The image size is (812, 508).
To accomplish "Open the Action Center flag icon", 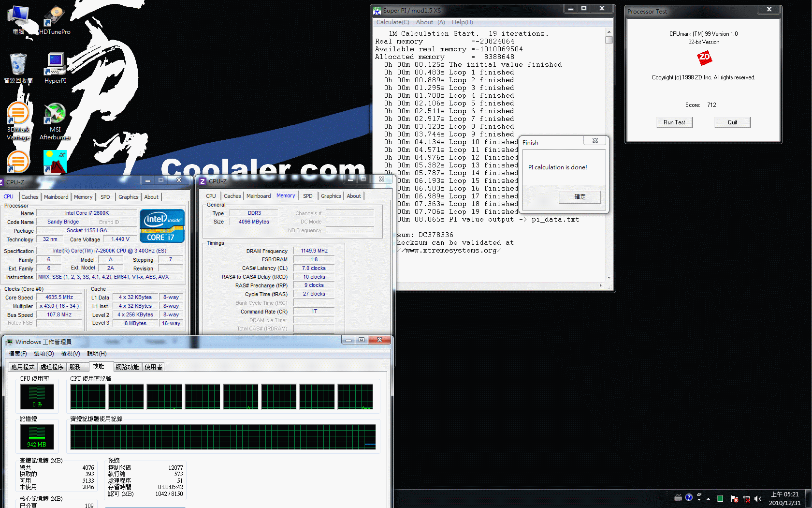I will pos(735,499).
